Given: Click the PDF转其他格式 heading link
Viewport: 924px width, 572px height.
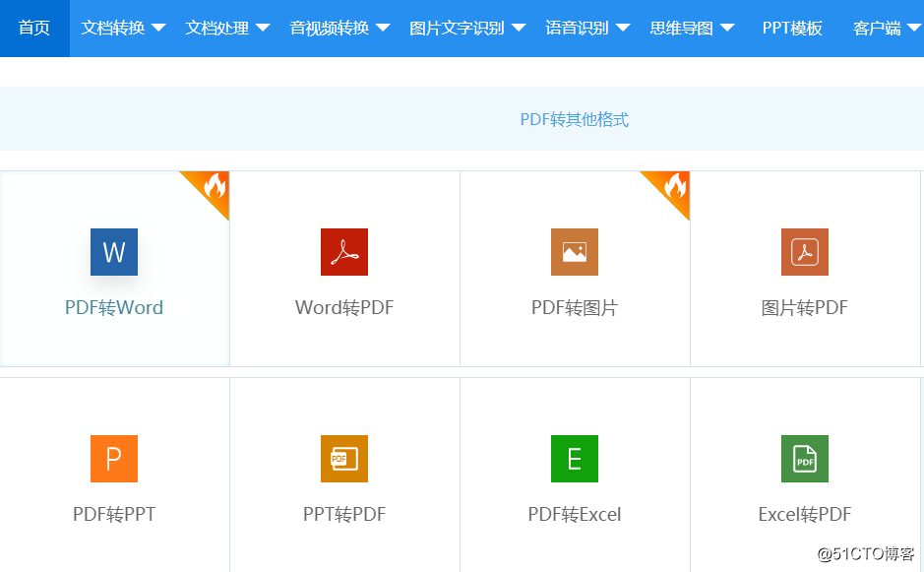Looking at the screenshot, I should click(x=575, y=120).
